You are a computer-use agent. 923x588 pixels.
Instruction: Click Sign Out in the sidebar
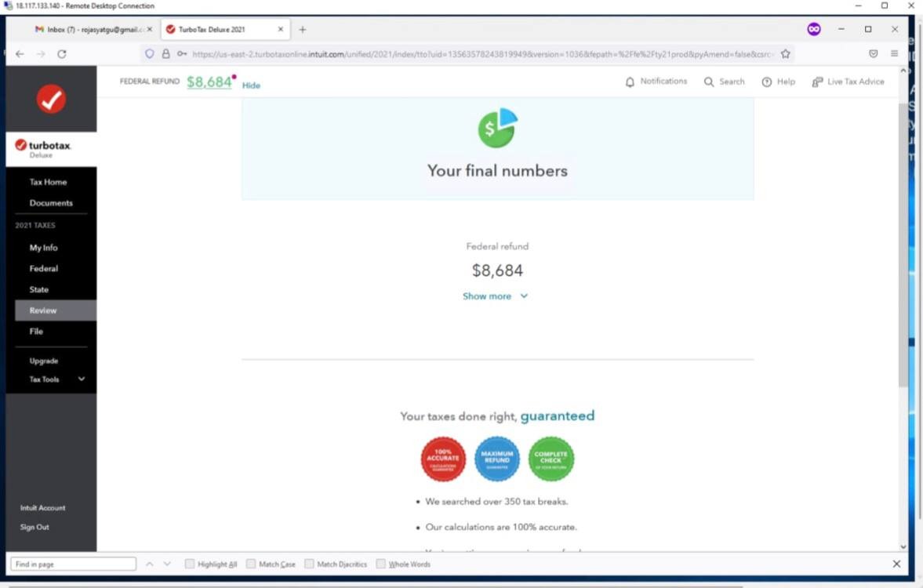tap(35, 527)
